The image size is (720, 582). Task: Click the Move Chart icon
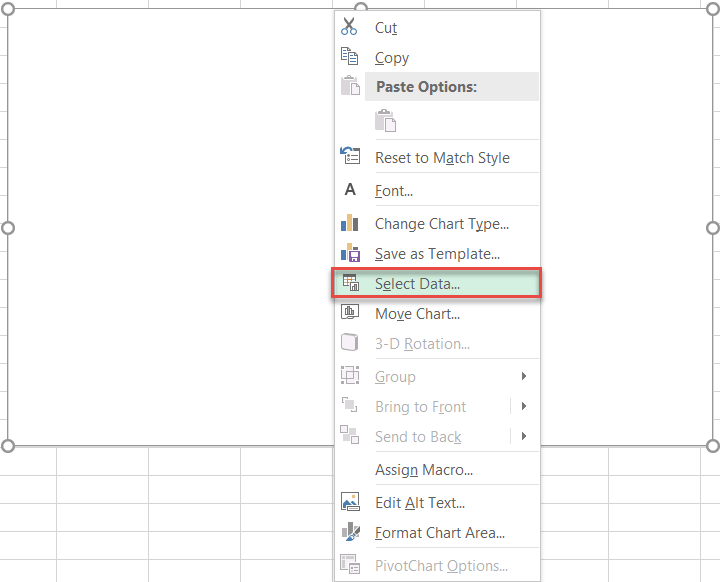point(350,312)
